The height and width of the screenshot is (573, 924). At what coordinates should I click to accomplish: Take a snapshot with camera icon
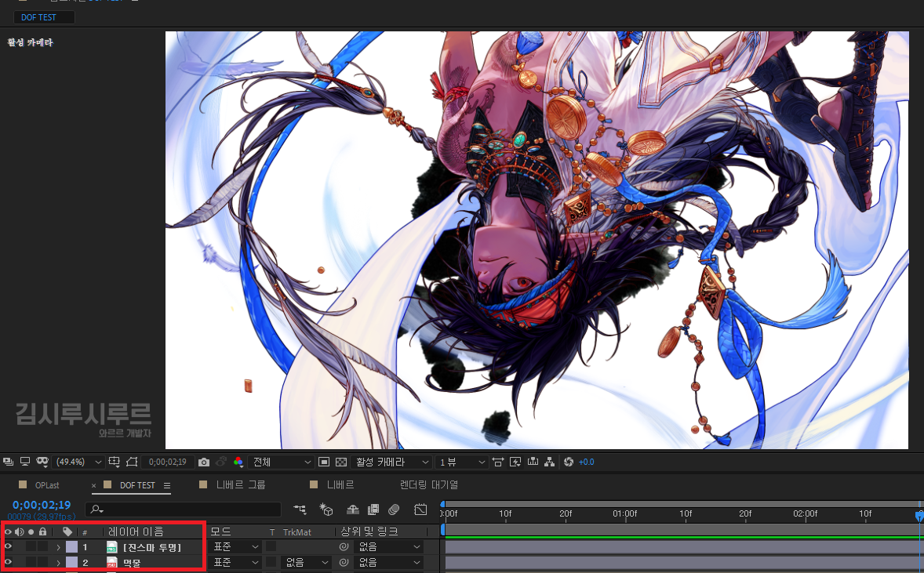(x=204, y=462)
